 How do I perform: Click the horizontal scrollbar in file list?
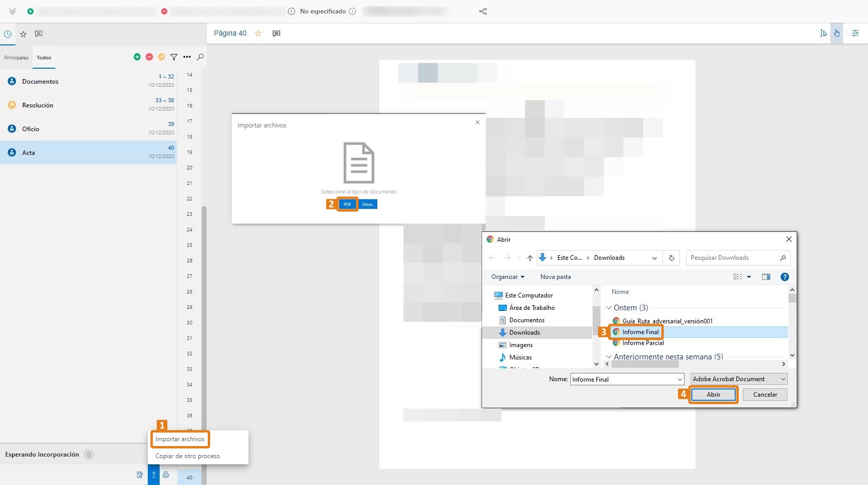click(645, 364)
